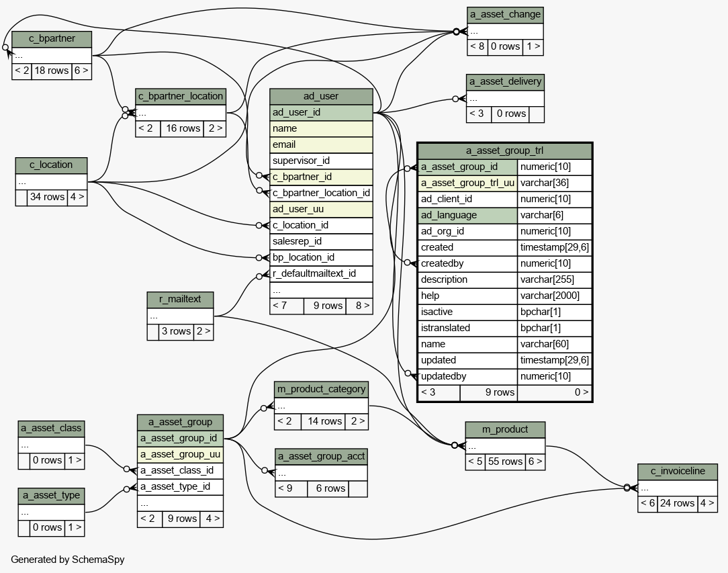The height and width of the screenshot is (573, 728).
Task: Click ad_user_uu column in ad_user
Action: coord(321,210)
